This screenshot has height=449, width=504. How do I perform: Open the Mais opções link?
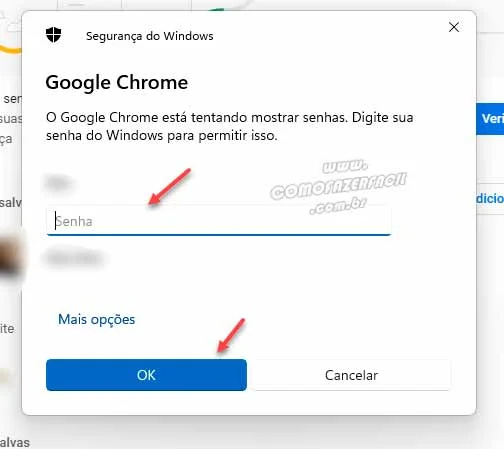(96, 319)
